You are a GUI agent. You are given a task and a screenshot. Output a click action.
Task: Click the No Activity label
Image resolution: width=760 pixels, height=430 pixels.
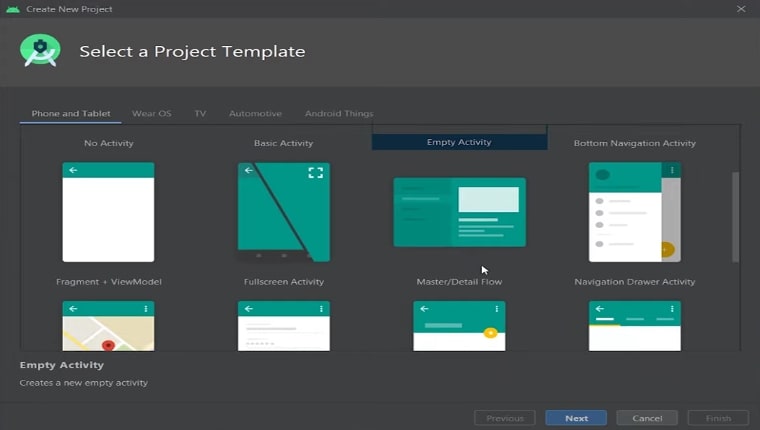pos(109,143)
